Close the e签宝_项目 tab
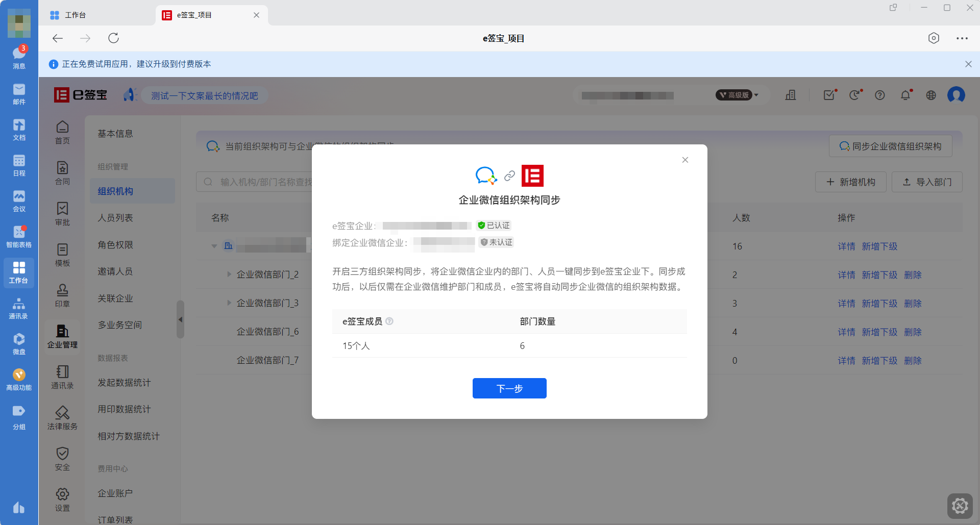Image resolution: width=980 pixels, height=525 pixels. tap(256, 15)
